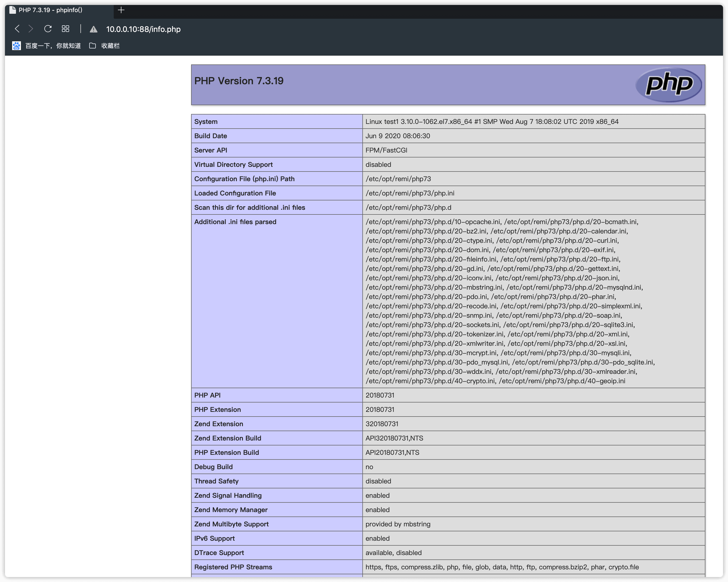The height and width of the screenshot is (582, 728).
Task: Select the IPv6 Support label
Action: tap(214, 539)
